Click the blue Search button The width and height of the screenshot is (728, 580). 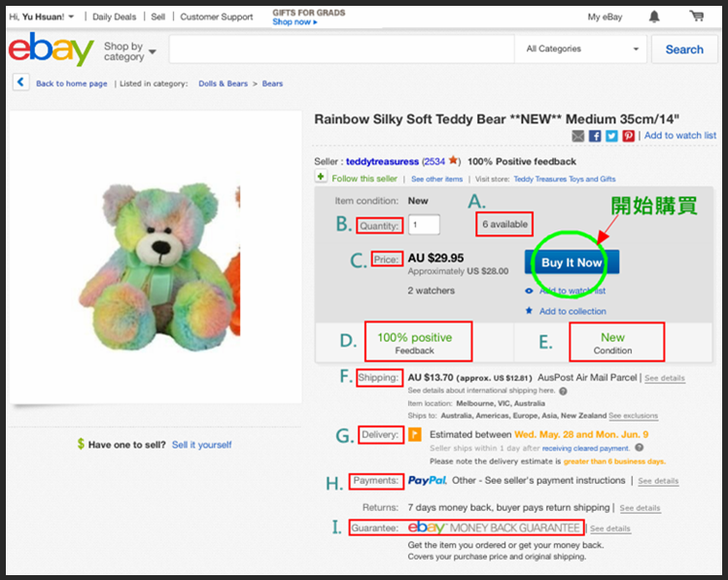pos(684,50)
